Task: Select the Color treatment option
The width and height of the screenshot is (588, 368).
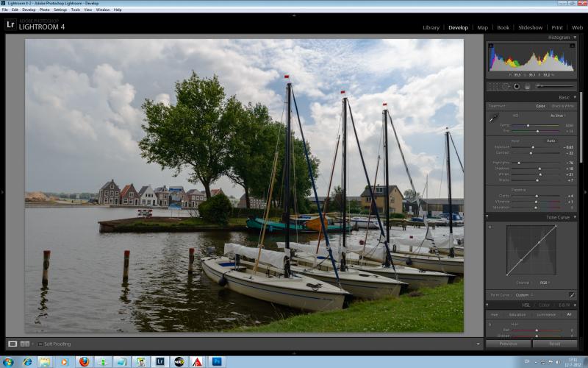Action: (540, 106)
